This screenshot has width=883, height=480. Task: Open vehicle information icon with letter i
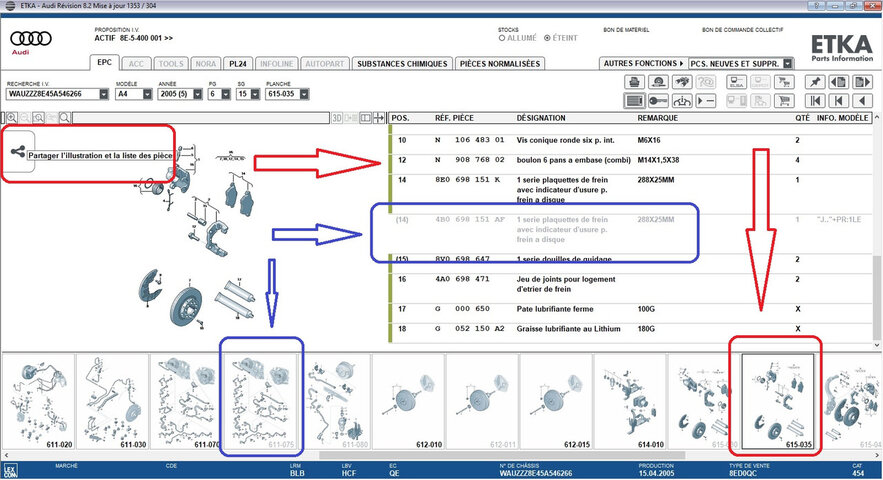pyautogui.click(x=682, y=101)
